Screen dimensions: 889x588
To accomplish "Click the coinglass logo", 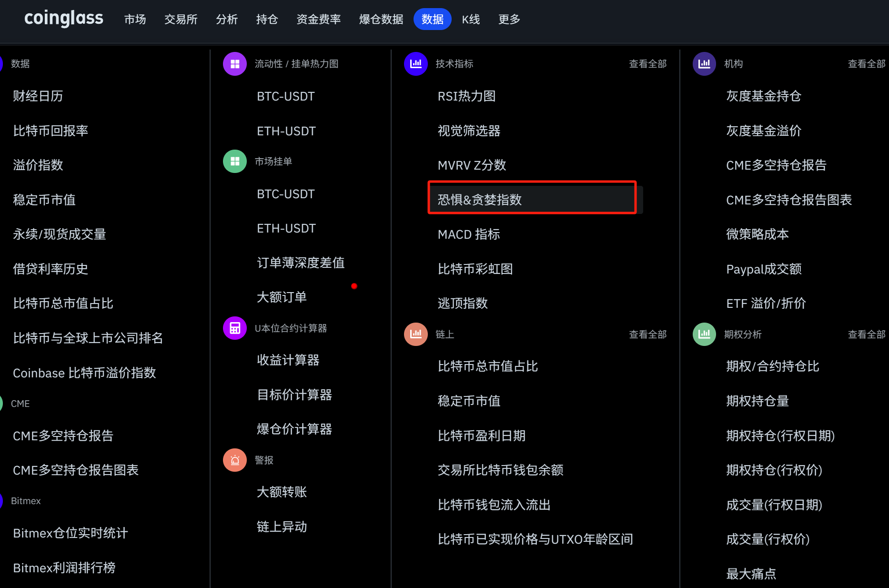I will tap(64, 19).
